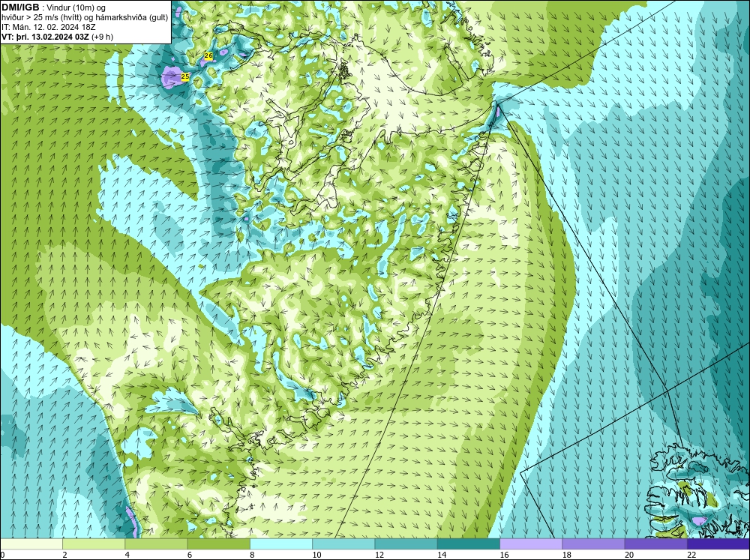Click the scale tick label 22
Viewport: 750px width, 560px height.
tap(691, 555)
